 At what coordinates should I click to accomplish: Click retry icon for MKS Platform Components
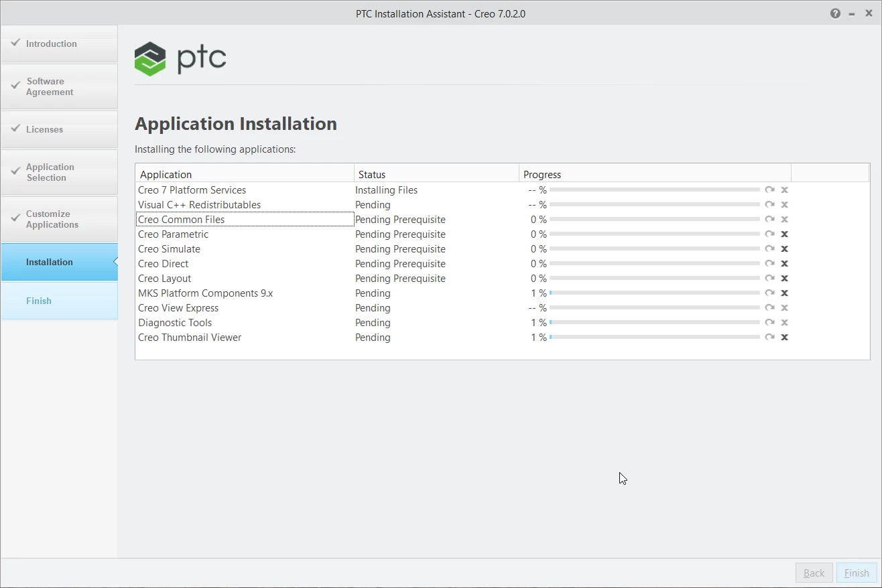coord(769,293)
